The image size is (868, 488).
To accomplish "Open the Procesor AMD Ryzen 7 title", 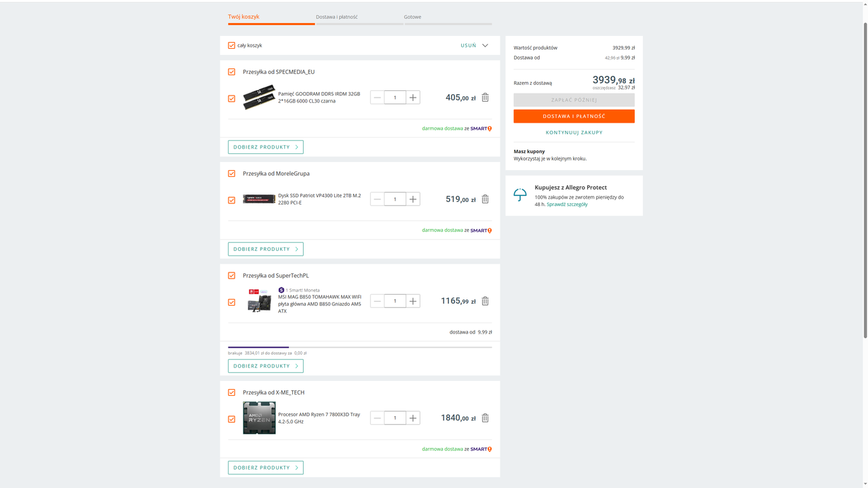I will point(319,418).
